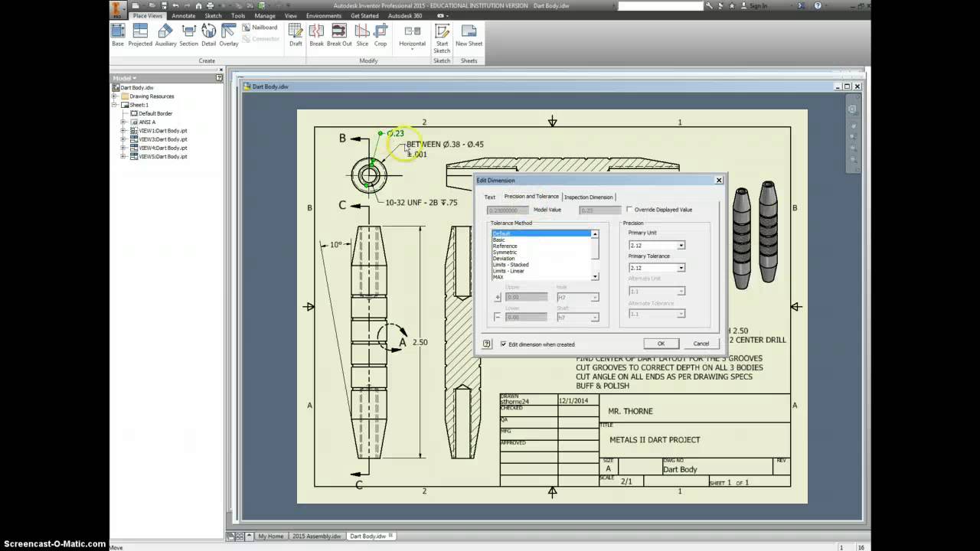
Task: Click the navigation wheel icon in drawing window
Action: click(x=851, y=109)
